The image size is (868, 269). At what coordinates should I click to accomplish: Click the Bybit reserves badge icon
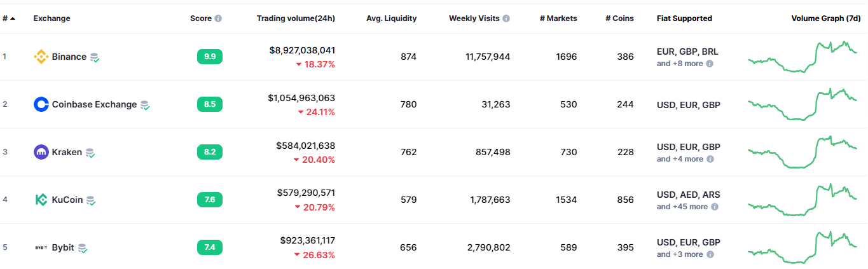[83, 248]
